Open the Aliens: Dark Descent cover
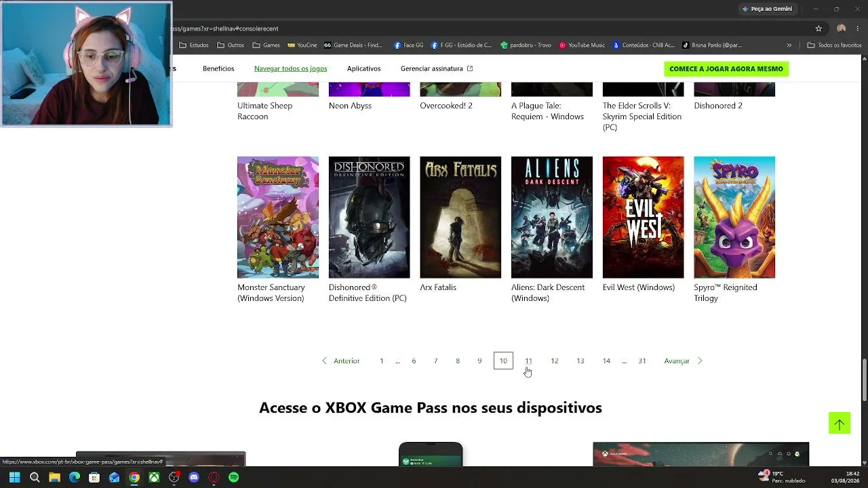The height and width of the screenshot is (488, 868). [x=552, y=218]
